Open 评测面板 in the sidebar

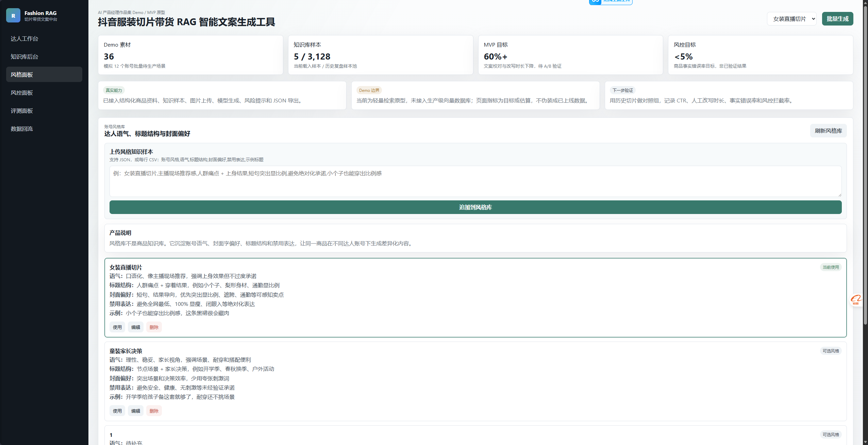pyautogui.click(x=44, y=111)
